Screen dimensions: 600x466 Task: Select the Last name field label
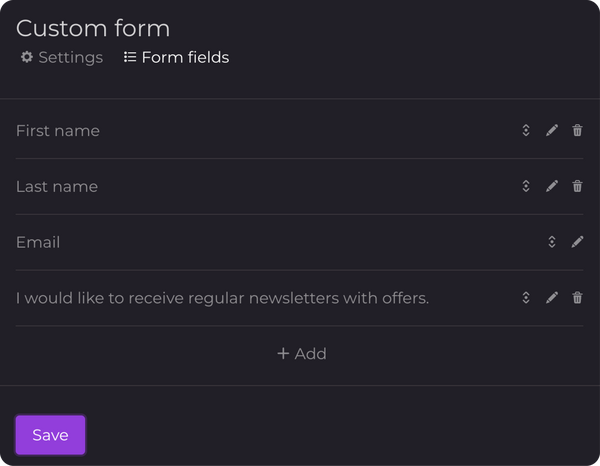coord(57,187)
